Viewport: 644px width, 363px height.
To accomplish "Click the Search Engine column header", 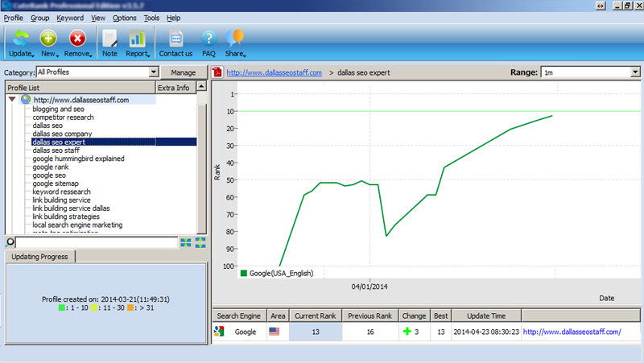I will pos(239,316).
